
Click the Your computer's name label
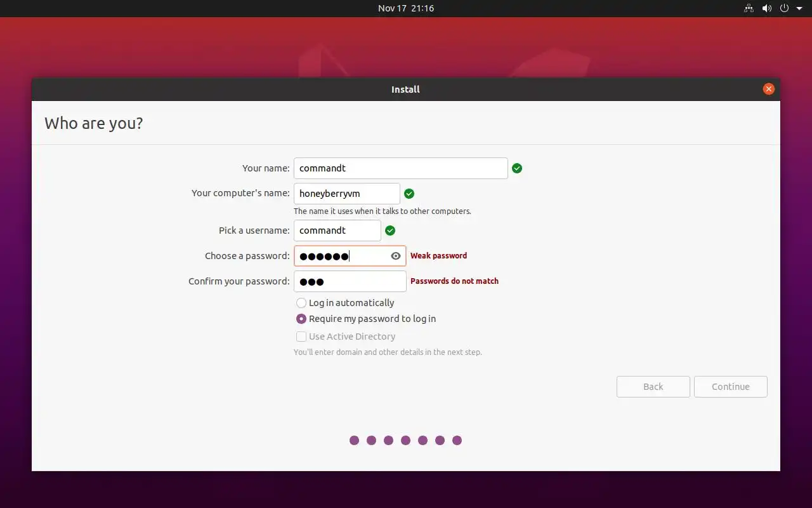coord(240,193)
